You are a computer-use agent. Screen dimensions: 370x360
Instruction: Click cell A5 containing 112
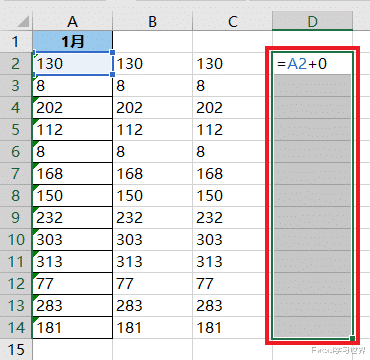click(72, 129)
